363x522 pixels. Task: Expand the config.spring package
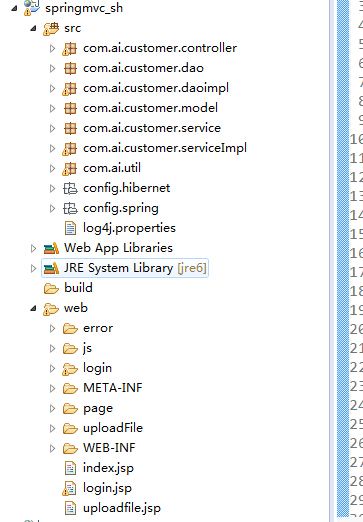52,209
